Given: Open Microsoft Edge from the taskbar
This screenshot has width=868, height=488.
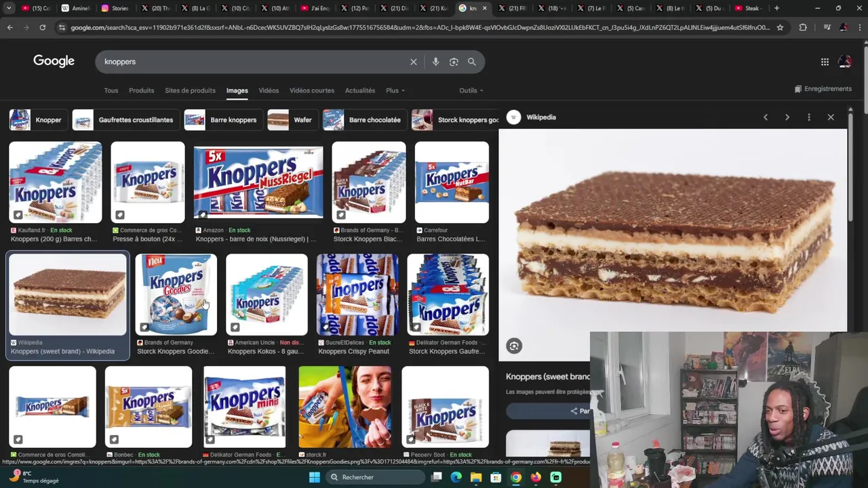Looking at the screenshot, I should click(x=456, y=477).
